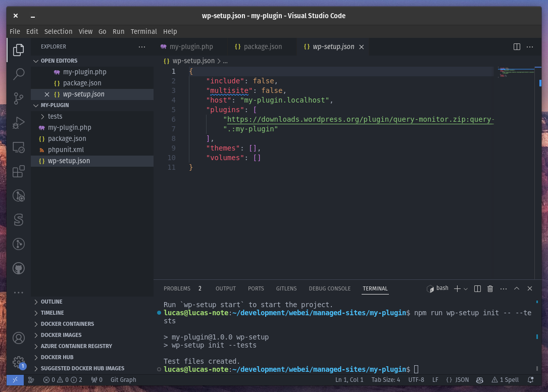Open phpunit.xml in file tree
This screenshot has height=392, width=548.
[92, 150]
